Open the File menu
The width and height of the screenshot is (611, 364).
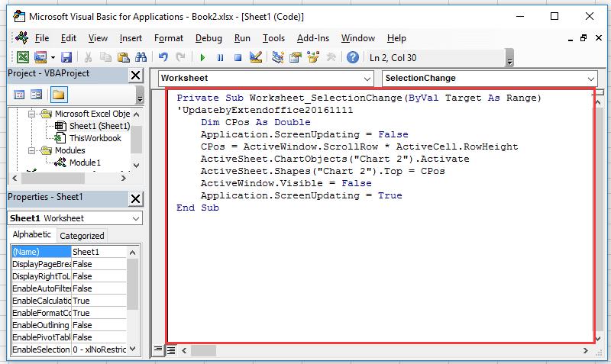point(42,38)
